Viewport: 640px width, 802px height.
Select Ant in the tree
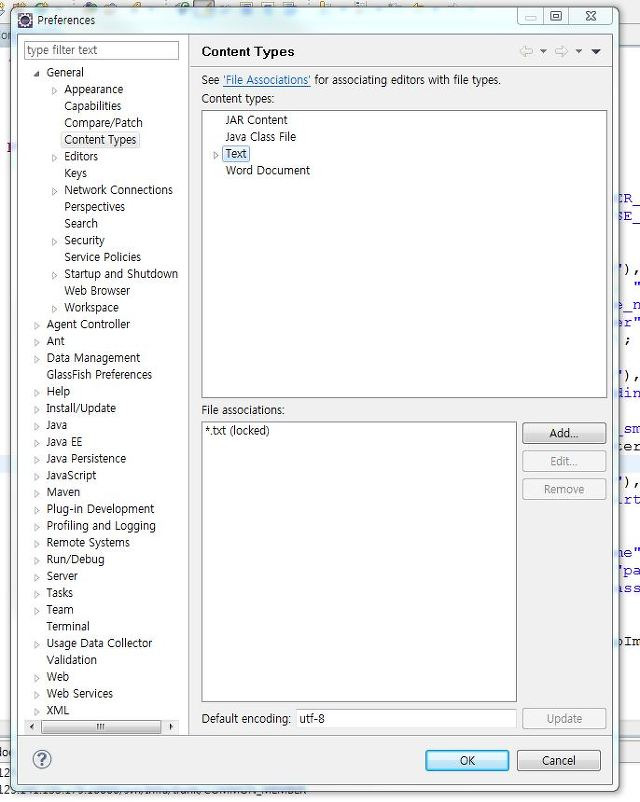[55, 341]
